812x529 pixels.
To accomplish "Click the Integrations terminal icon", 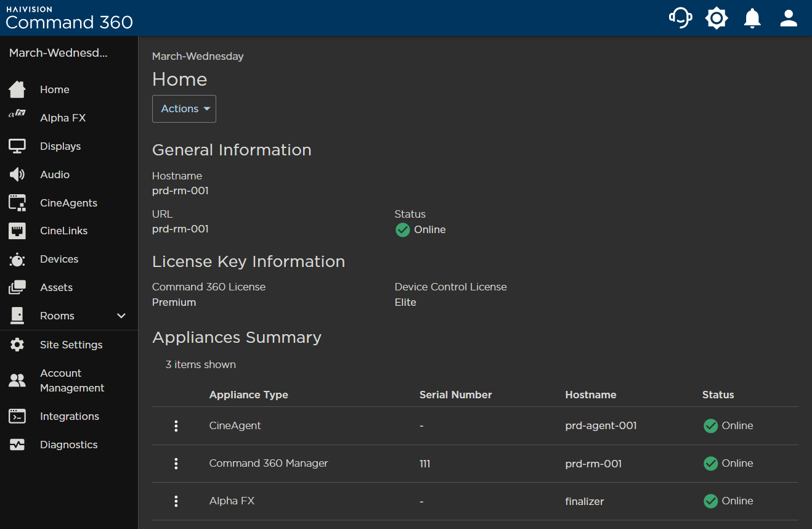I will 17,416.
